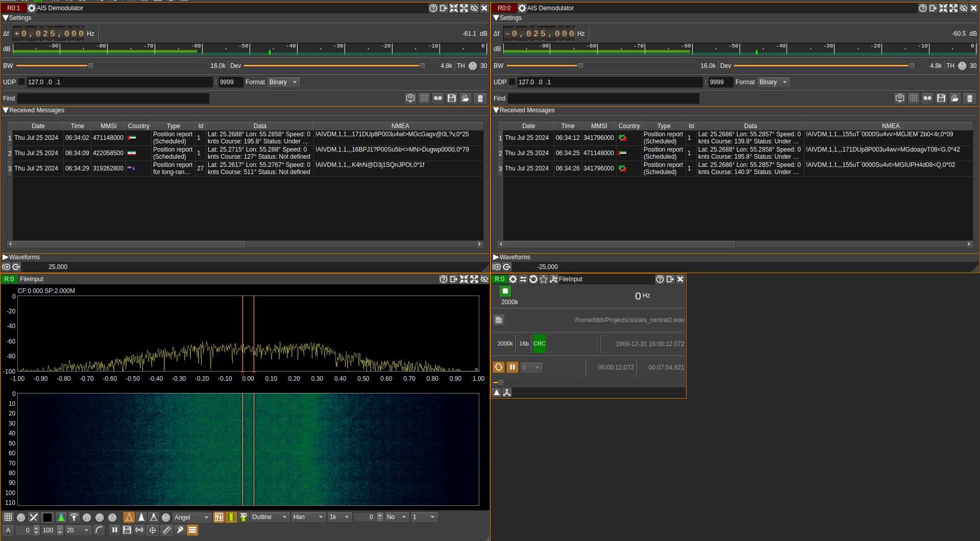This screenshot has width=980, height=541.
Task: Enable UDP forwarding checkbox in R0:1 demodulator
Action: pyautogui.click(x=21, y=82)
